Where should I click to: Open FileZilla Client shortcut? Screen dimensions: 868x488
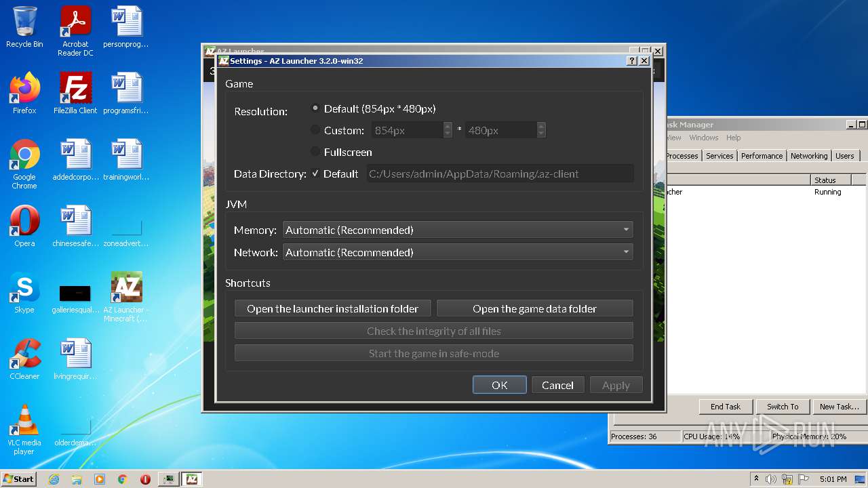coord(75,94)
